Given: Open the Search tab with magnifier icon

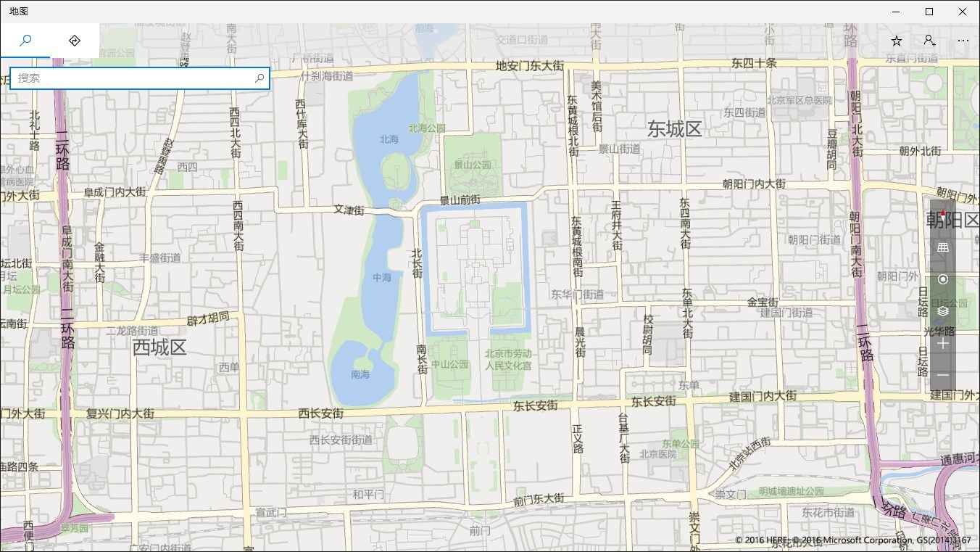Looking at the screenshot, I should (x=25, y=41).
